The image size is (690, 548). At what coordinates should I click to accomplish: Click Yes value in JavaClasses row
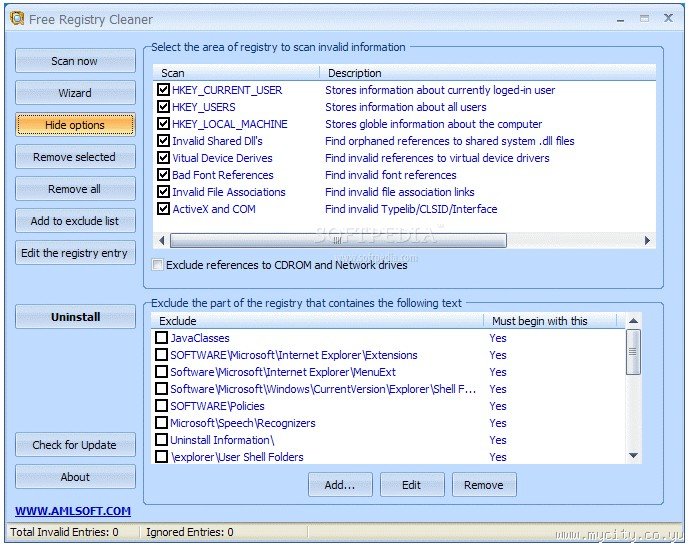(498, 338)
